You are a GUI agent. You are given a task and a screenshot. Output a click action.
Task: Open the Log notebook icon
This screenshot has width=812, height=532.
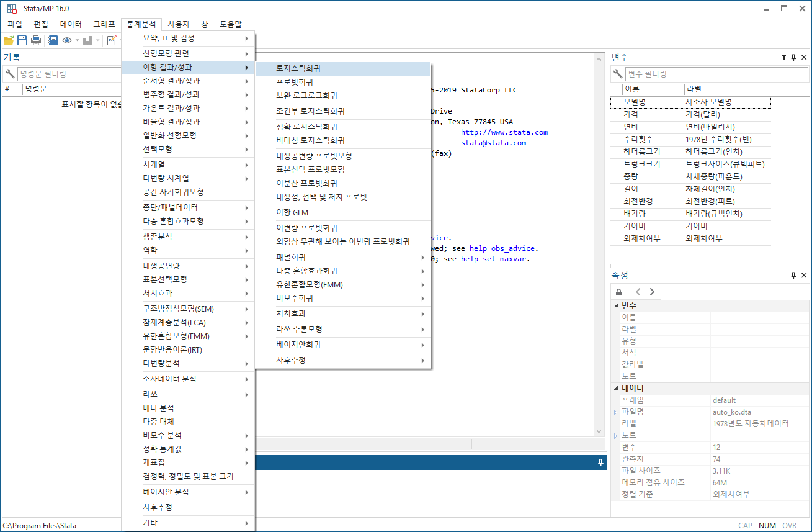pyautogui.click(x=53, y=40)
